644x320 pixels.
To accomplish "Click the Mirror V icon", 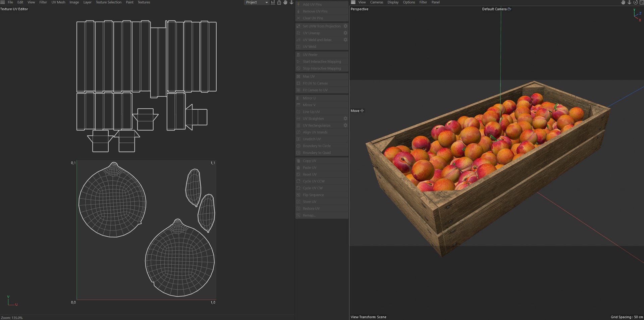I will tap(298, 105).
